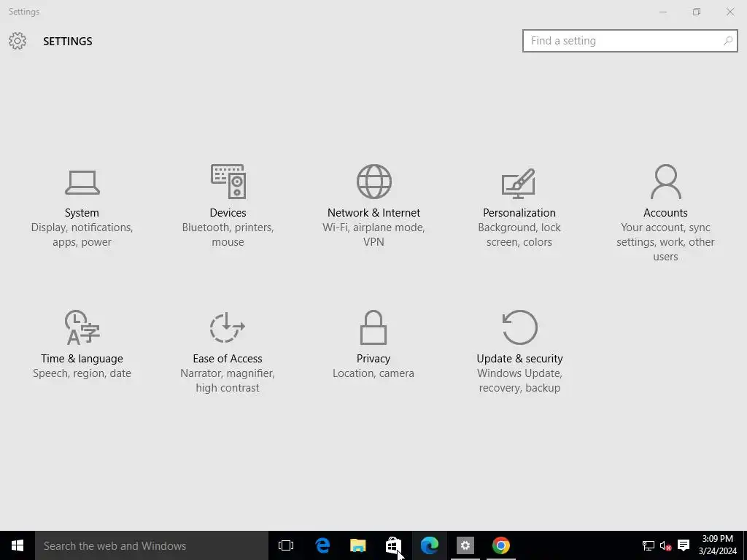Image resolution: width=747 pixels, height=560 pixels.
Task: Minimize the Settings window
Action: (662, 12)
